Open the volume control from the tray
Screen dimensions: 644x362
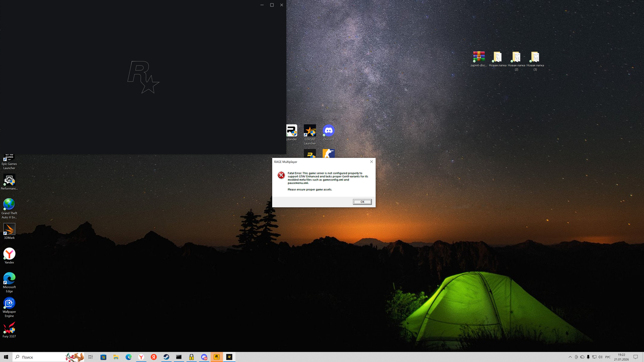click(x=600, y=357)
